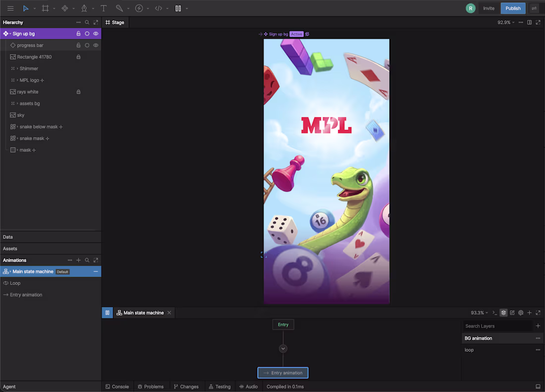Select the arrow Select tool
Screen dimensions: 545x392
pos(26,8)
